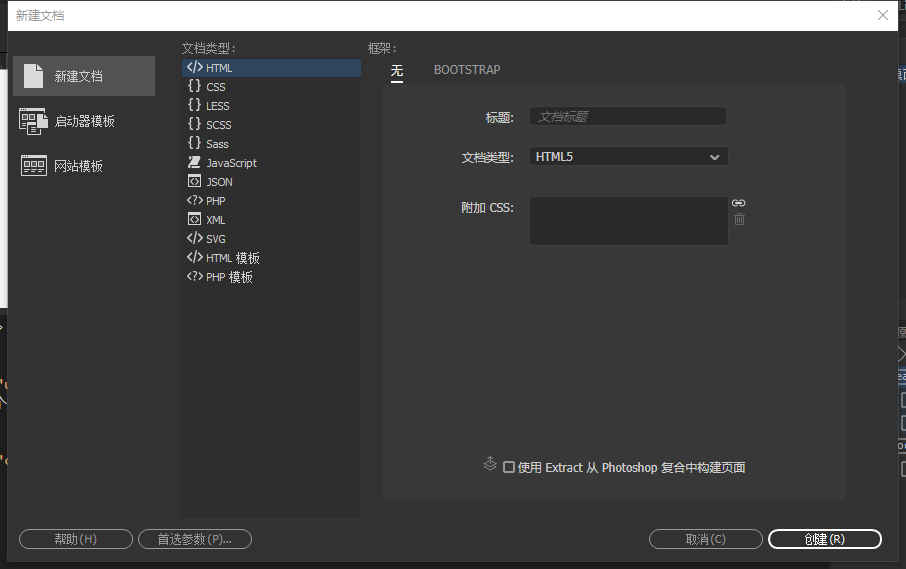Select the 新建文档 category
This screenshot has width=906, height=569.
[x=84, y=76]
